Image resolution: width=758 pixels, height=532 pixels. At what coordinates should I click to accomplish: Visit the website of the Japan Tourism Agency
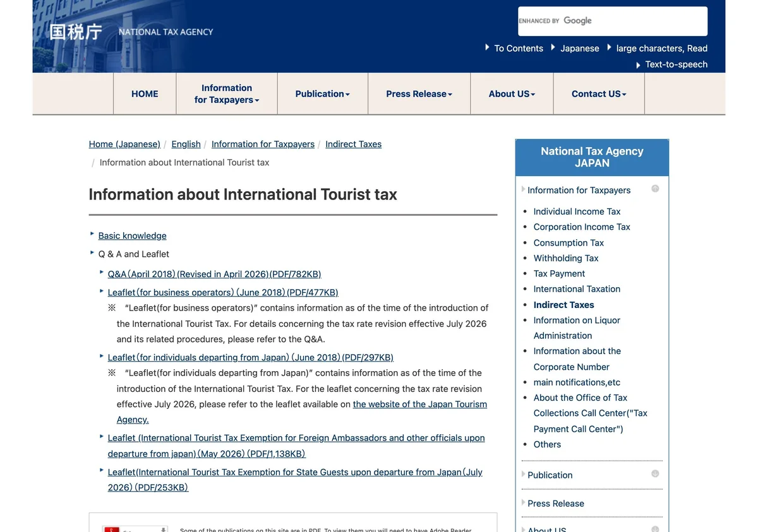pos(420,404)
